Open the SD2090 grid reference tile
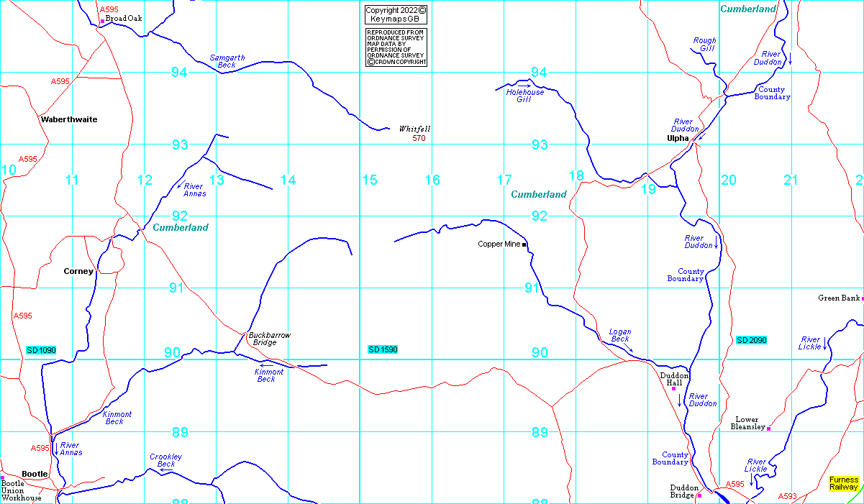864x504 pixels. click(x=752, y=339)
